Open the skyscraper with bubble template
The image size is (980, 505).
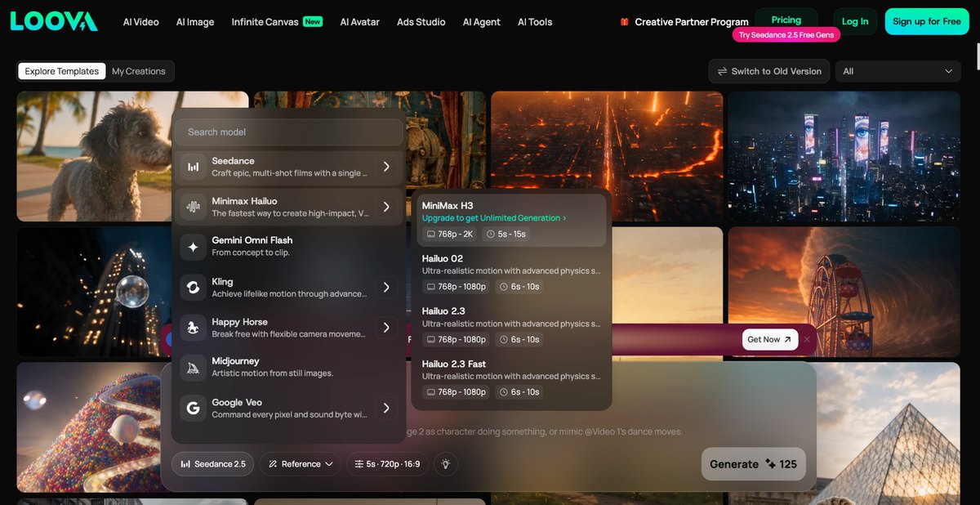tap(94, 292)
